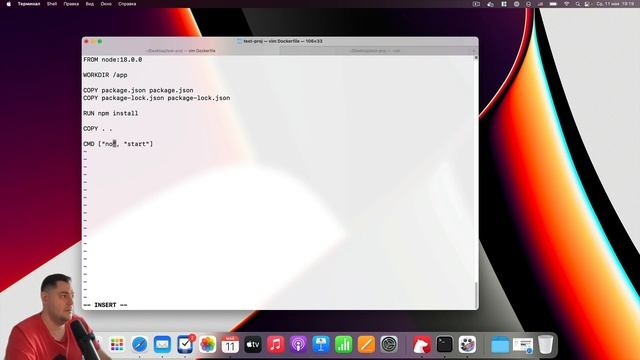This screenshot has height=360, width=640.
Task: Zoom the Terminal window with the green button
Action: click(x=100, y=42)
